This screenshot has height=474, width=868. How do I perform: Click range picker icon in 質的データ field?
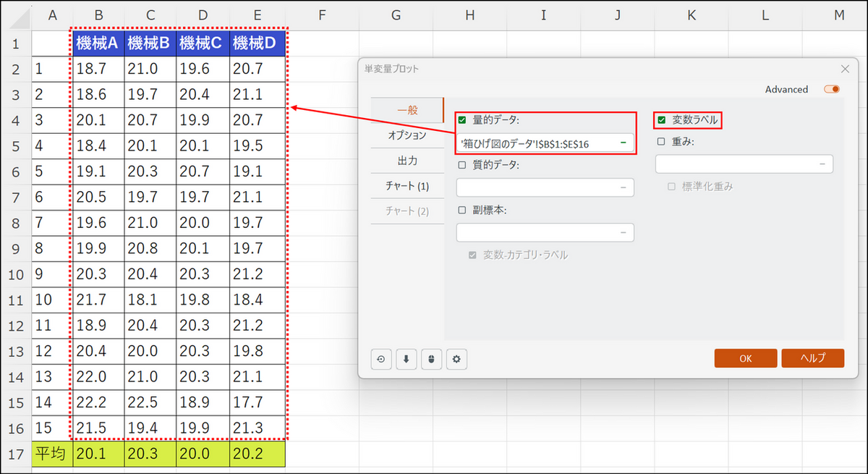coord(623,187)
